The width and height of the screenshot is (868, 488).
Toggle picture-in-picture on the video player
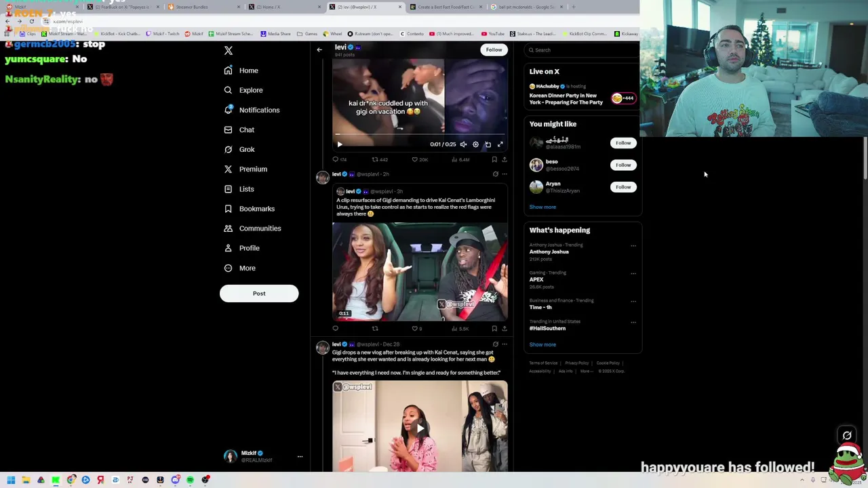pos(488,144)
